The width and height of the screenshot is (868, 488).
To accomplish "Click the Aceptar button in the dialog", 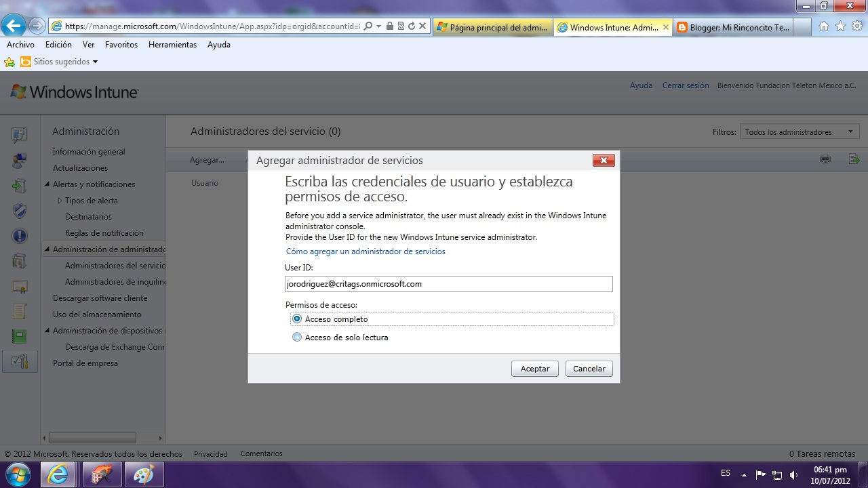I will pos(535,369).
